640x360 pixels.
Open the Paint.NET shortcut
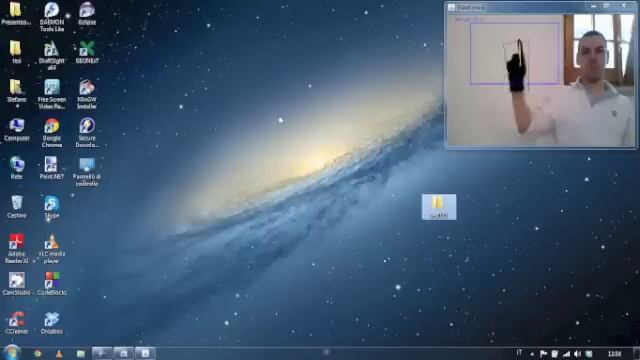click(52, 168)
